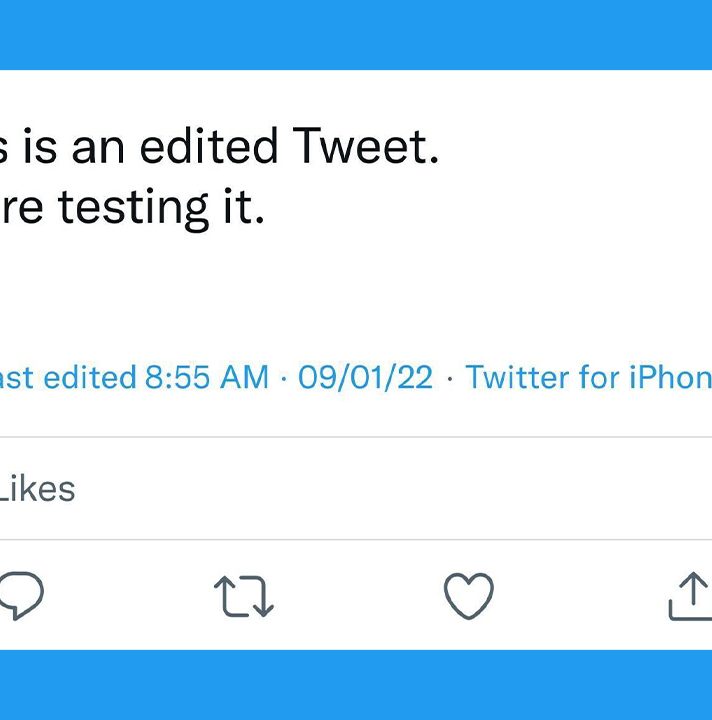Open the 'Twitter for iPhone' source link
Viewport: 712px width, 720px height.
click(x=589, y=377)
